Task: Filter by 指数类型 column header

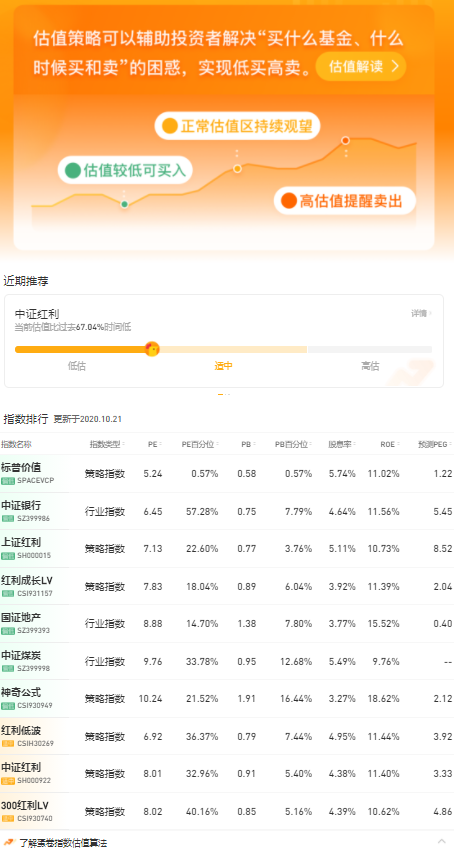Action: point(108,444)
